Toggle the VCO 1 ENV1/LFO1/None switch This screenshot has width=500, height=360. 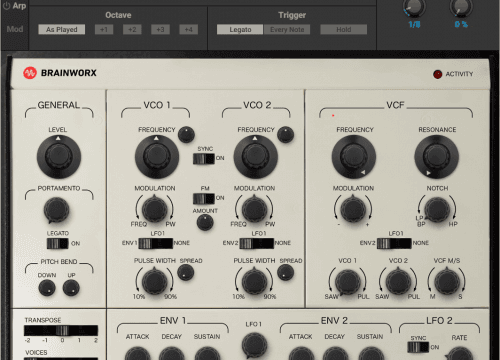[x=155, y=243]
